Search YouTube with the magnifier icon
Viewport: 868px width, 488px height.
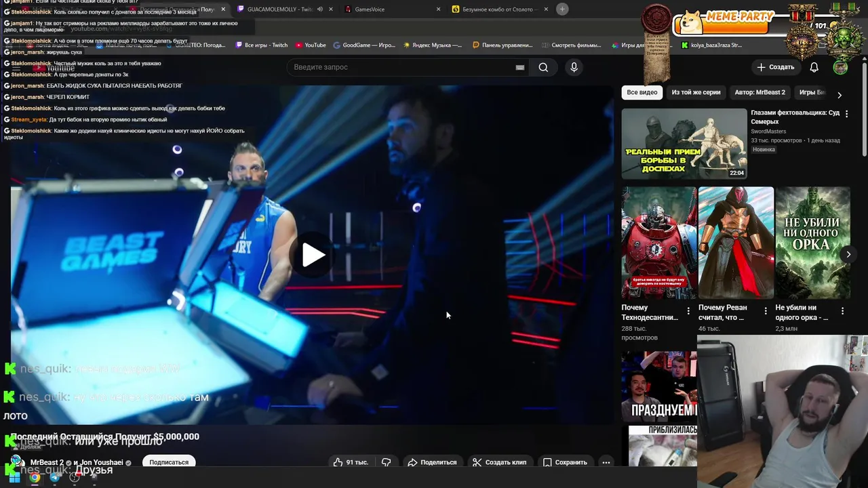[543, 67]
